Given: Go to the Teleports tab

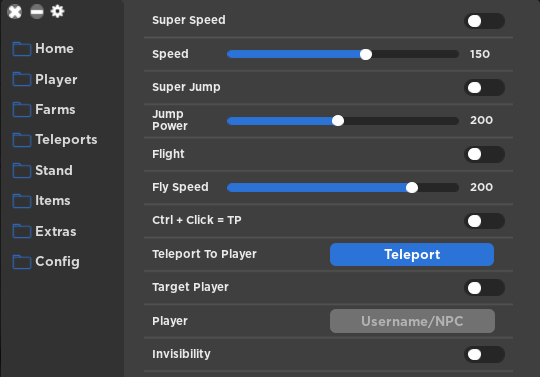Looking at the screenshot, I should [66, 140].
